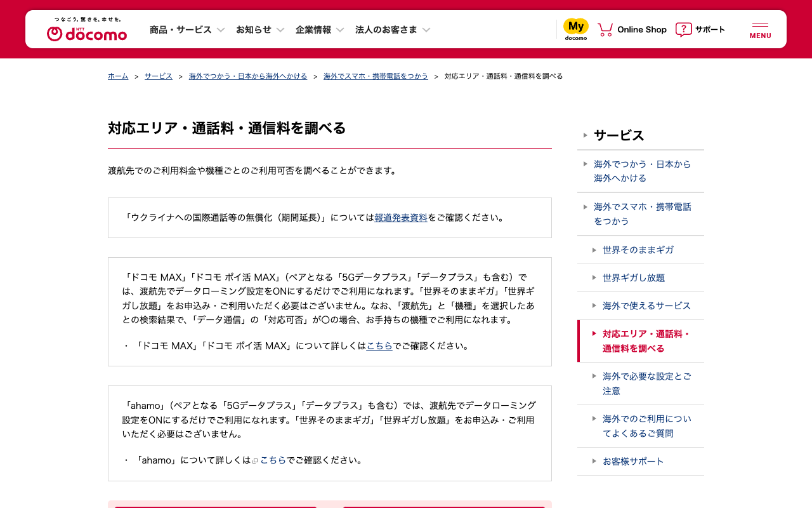Click the Online Shop cart icon

(x=605, y=29)
